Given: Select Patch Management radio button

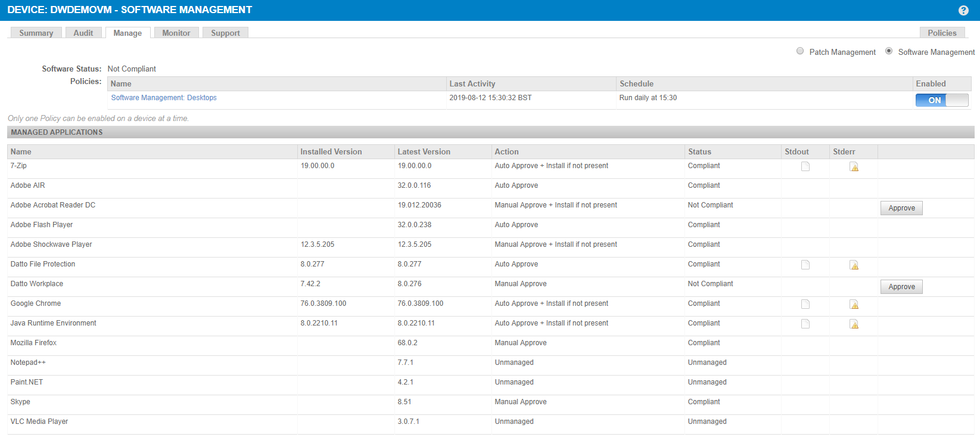Looking at the screenshot, I should point(800,51).
